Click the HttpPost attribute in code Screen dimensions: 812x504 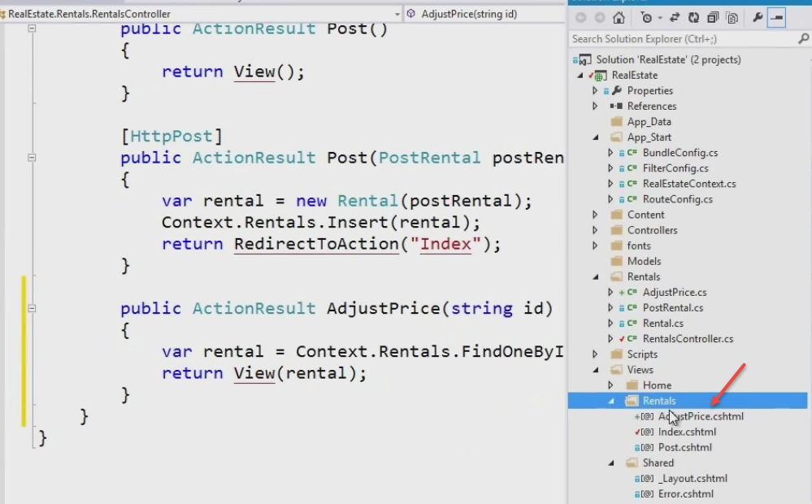point(172,137)
